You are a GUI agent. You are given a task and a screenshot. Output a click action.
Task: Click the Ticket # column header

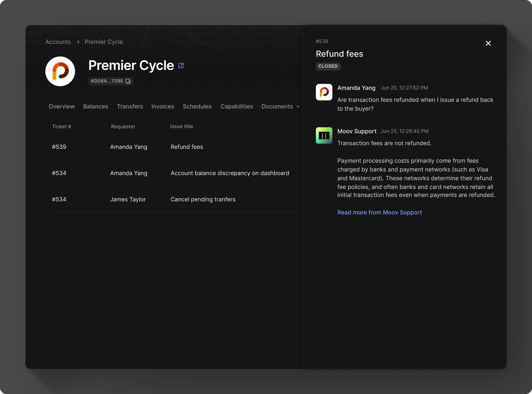61,127
